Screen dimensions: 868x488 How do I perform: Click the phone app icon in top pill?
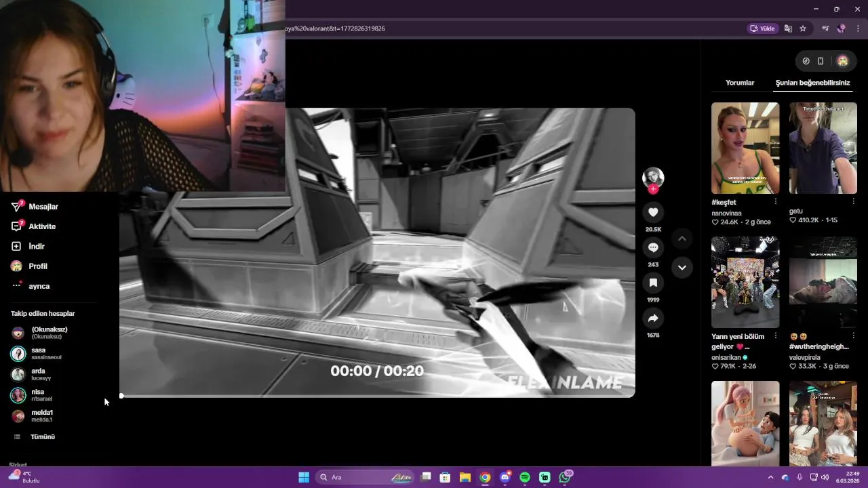coord(821,61)
